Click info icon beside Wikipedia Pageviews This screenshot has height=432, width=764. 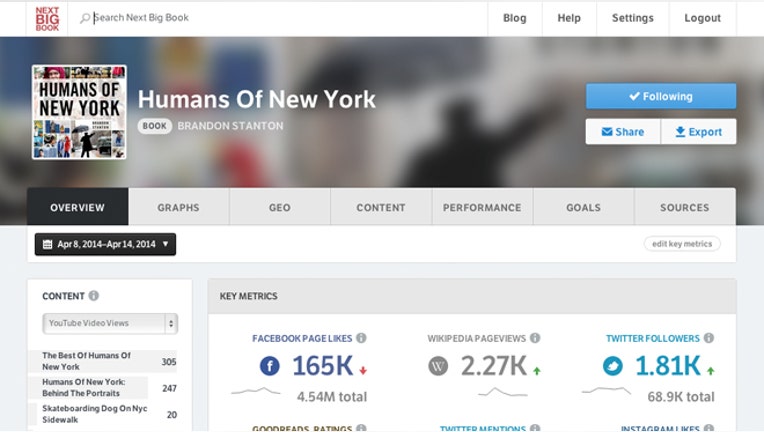click(x=535, y=338)
